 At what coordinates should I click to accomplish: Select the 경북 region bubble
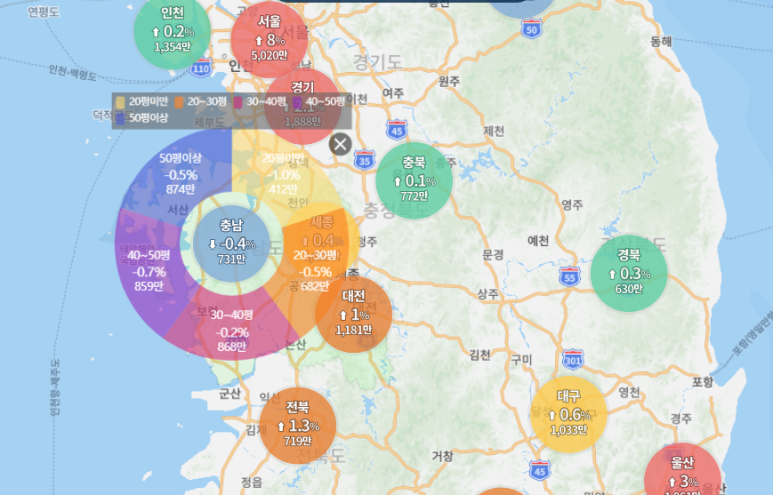pyautogui.click(x=629, y=273)
